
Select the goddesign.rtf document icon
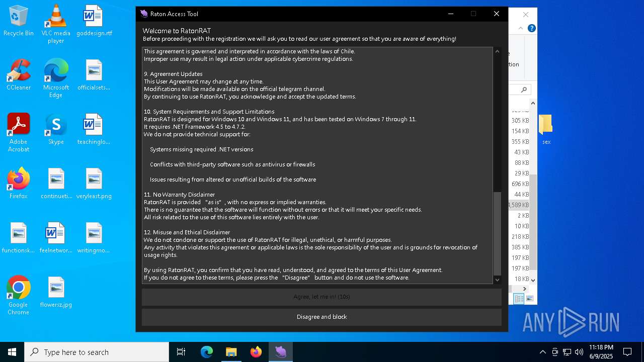pos(94,21)
